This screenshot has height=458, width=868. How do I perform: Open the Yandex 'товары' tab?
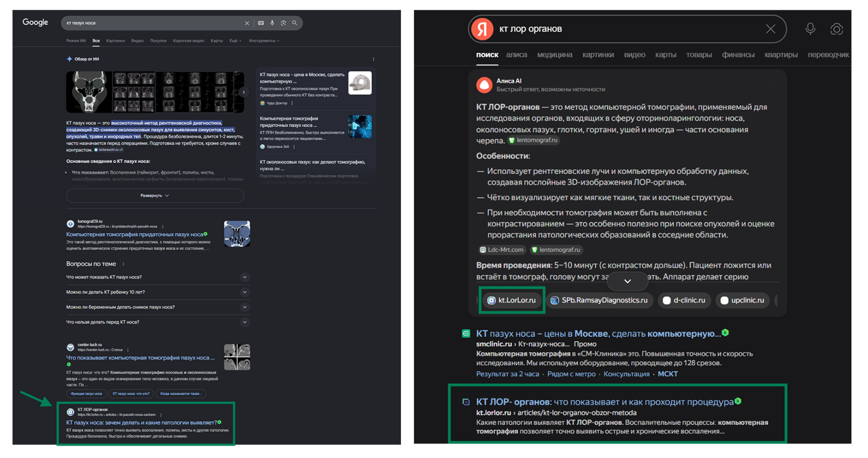click(699, 55)
